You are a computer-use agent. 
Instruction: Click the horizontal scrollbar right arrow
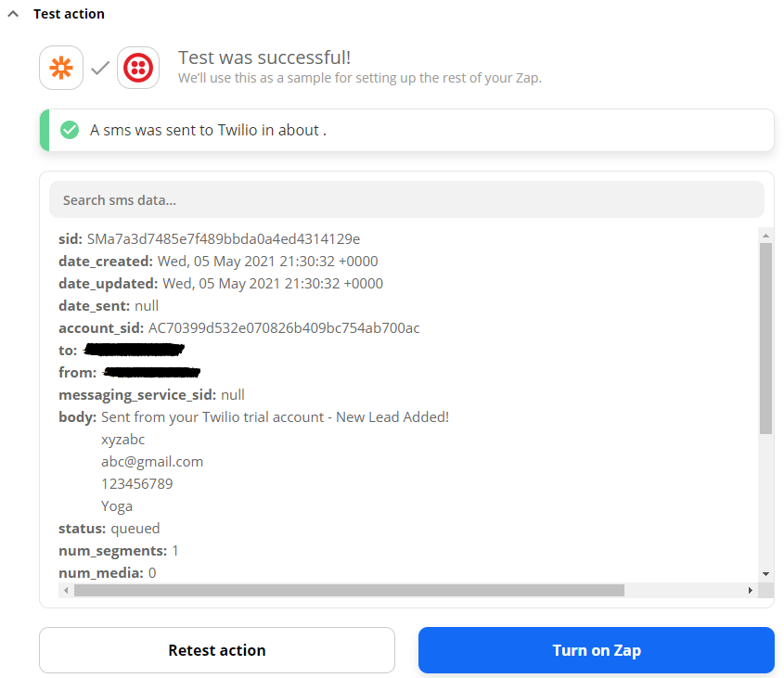click(x=750, y=591)
